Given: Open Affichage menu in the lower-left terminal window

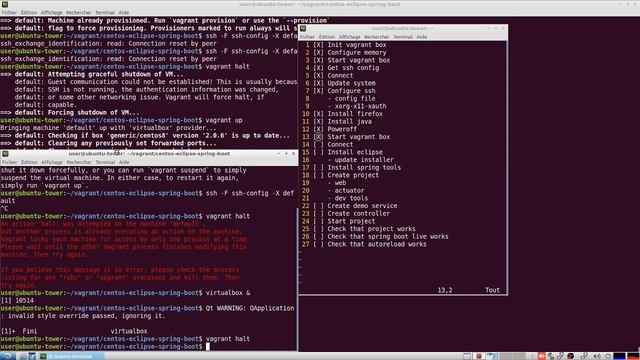Looking at the screenshot, I should click(x=52, y=162).
